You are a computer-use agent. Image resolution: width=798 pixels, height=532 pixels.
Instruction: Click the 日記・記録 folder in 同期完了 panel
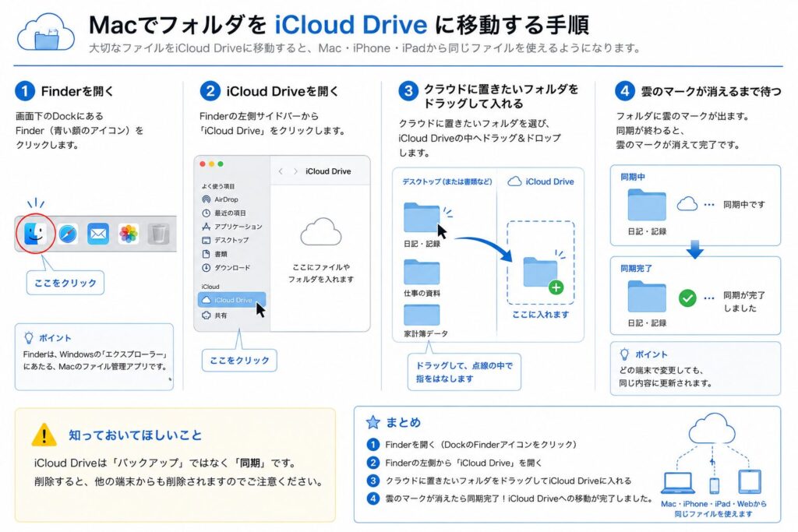[646, 296]
